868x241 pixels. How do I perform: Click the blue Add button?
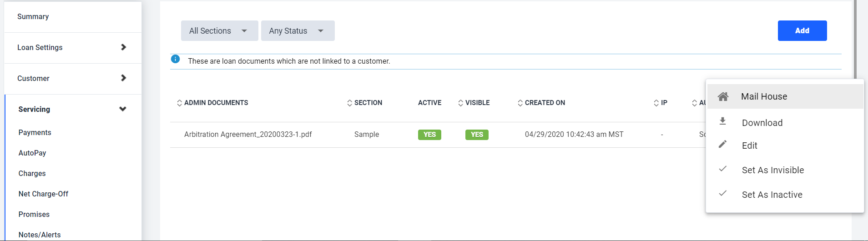802,30
